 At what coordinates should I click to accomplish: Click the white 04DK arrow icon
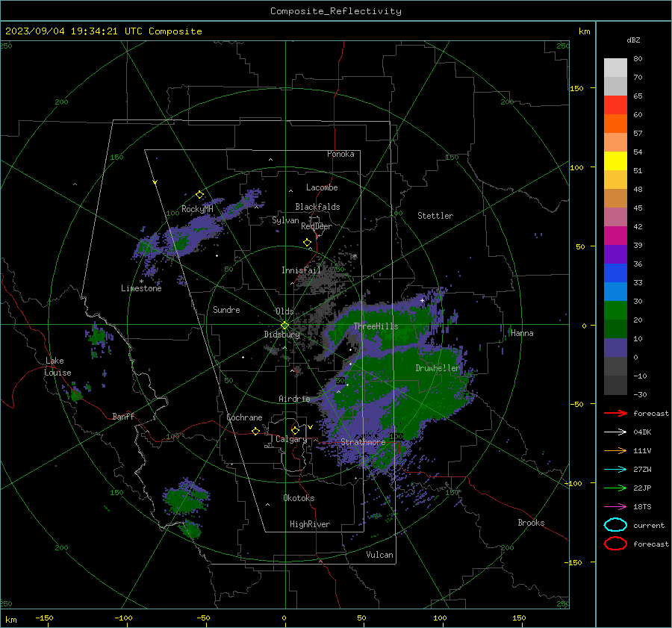pos(615,432)
